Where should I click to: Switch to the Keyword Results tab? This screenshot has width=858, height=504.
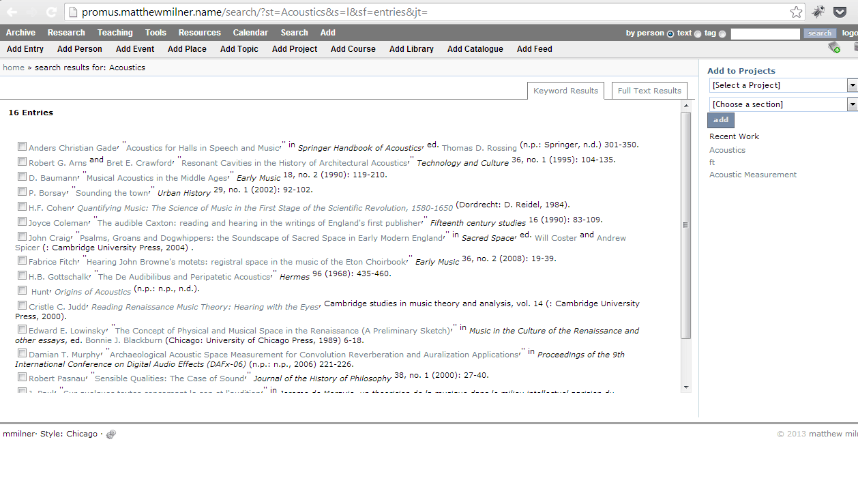565,91
